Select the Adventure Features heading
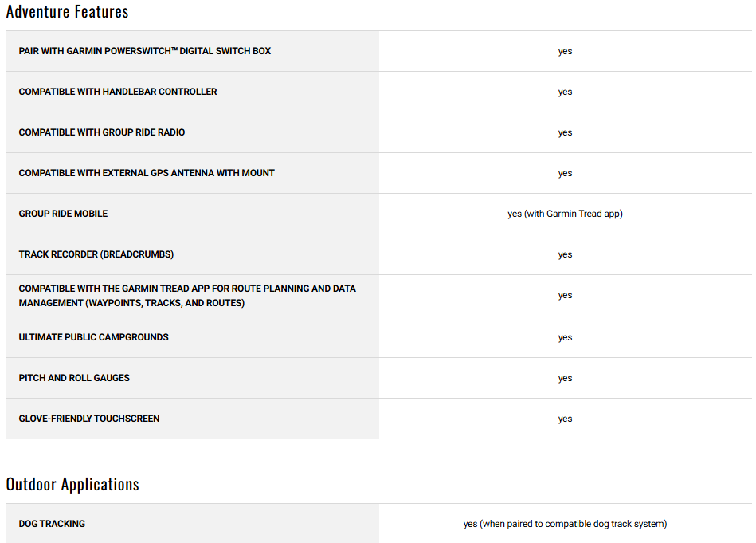Viewport: 756px width, 543px height. click(x=67, y=11)
